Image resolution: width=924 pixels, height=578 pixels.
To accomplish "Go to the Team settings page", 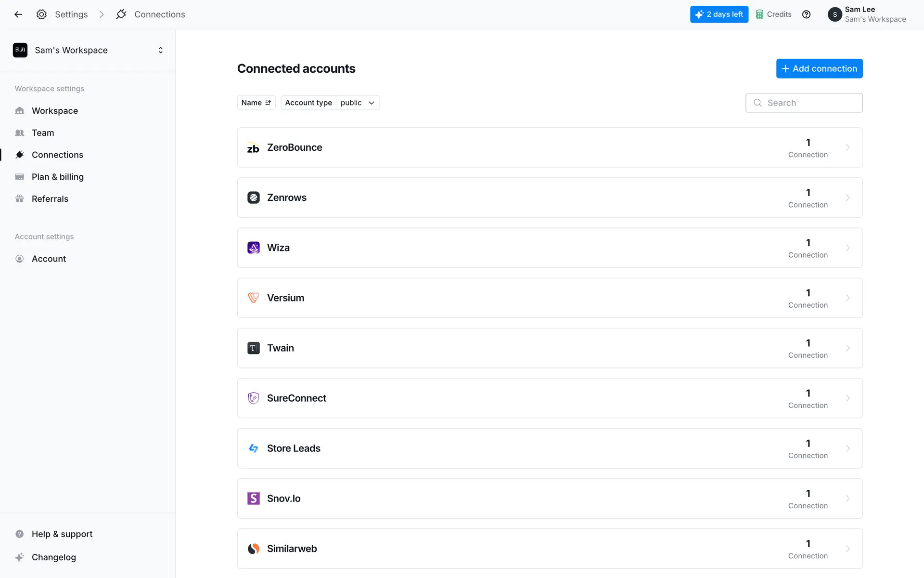I will pos(42,132).
